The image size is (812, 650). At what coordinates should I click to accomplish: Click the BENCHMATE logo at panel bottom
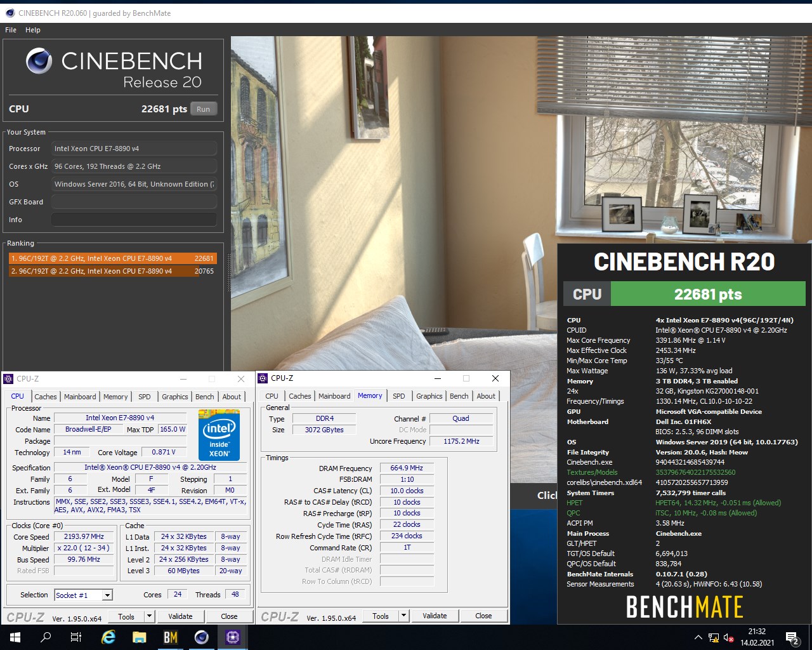pyautogui.click(x=684, y=607)
